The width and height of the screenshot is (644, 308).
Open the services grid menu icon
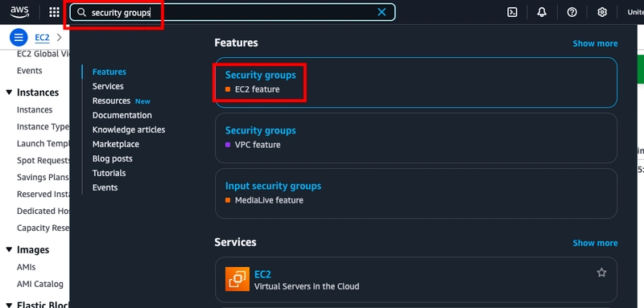[54, 12]
